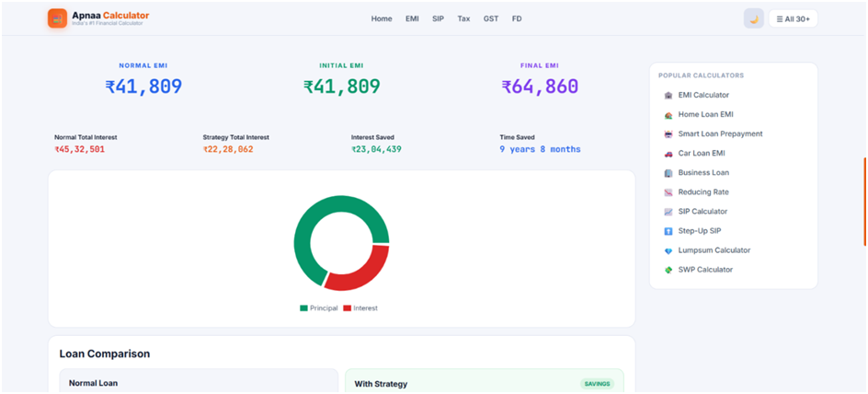
Task: Click the Strategy Total Interest amount ₹22,28,062
Action: [228, 150]
